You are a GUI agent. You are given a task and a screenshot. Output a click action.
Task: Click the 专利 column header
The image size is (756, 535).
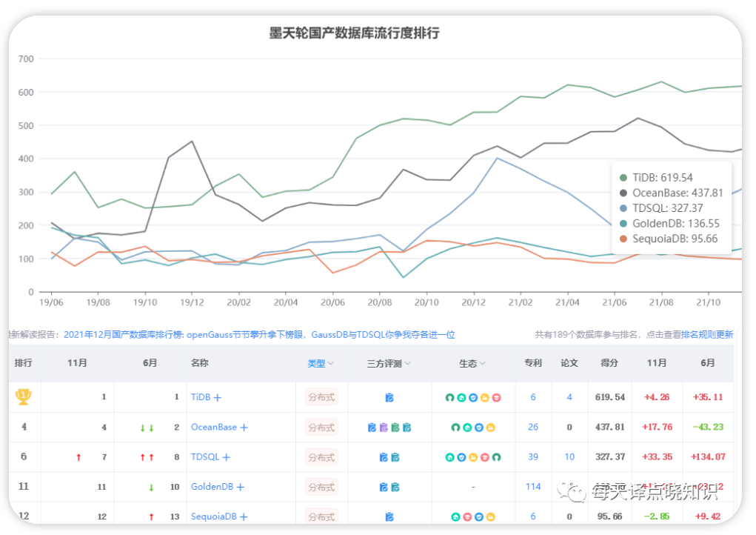[533, 363]
